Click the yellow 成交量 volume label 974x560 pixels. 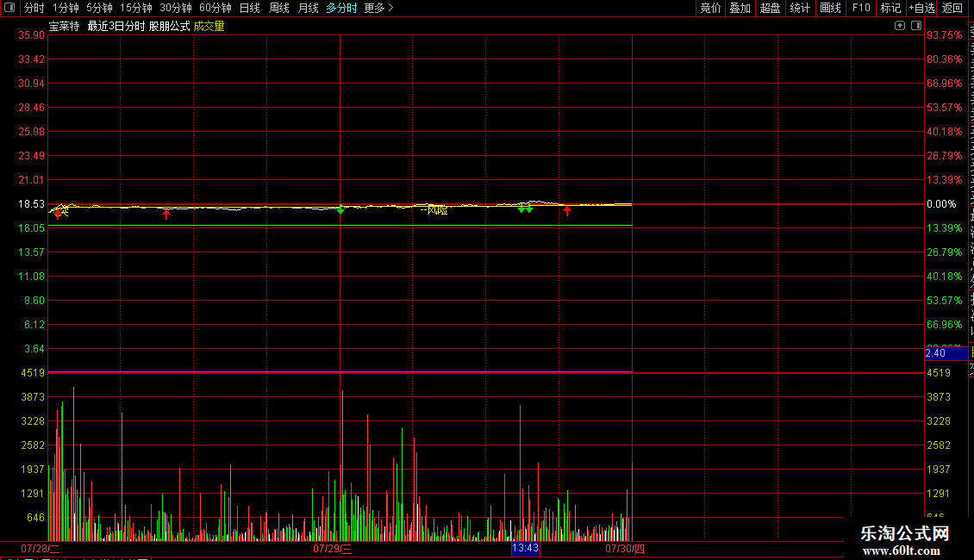209,26
